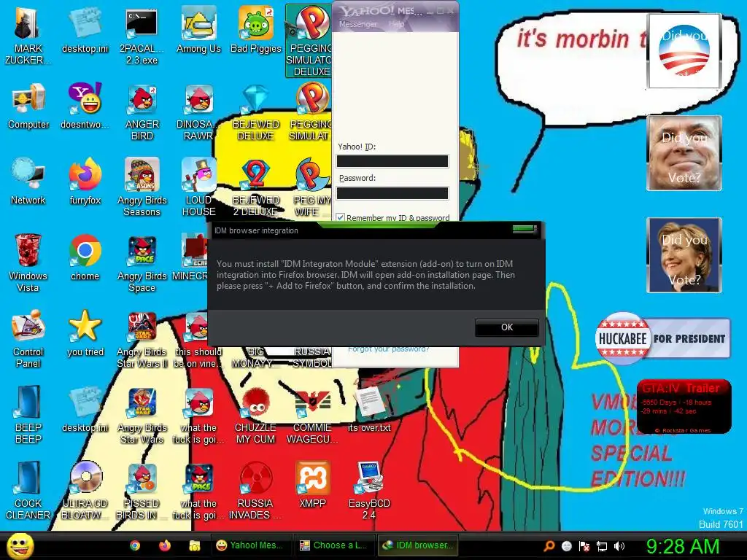Image resolution: width=747 pixels, height=560 pixels.
Task: Select Angry Birds Star Wars II icon
Action: point(142,339)
